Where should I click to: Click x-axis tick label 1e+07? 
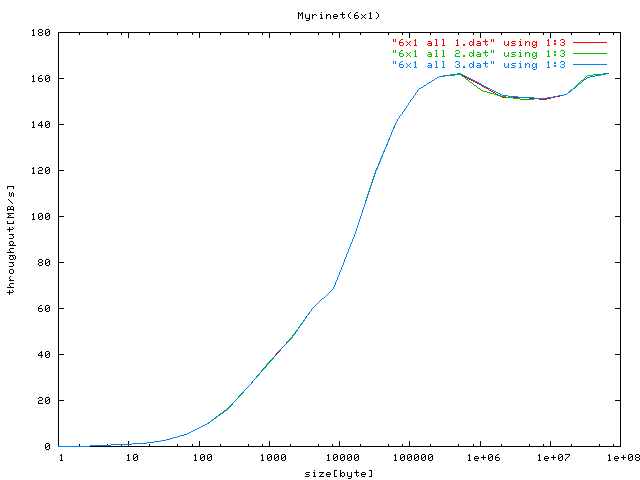554,458
